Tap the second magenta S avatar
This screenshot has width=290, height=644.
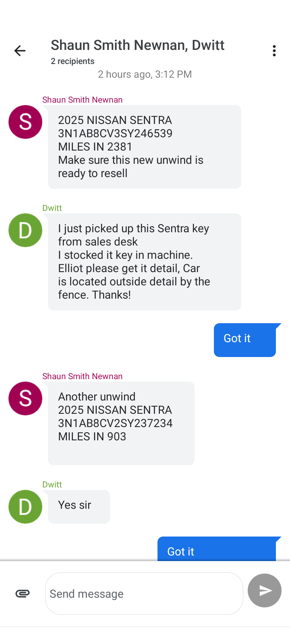point(25,398)
